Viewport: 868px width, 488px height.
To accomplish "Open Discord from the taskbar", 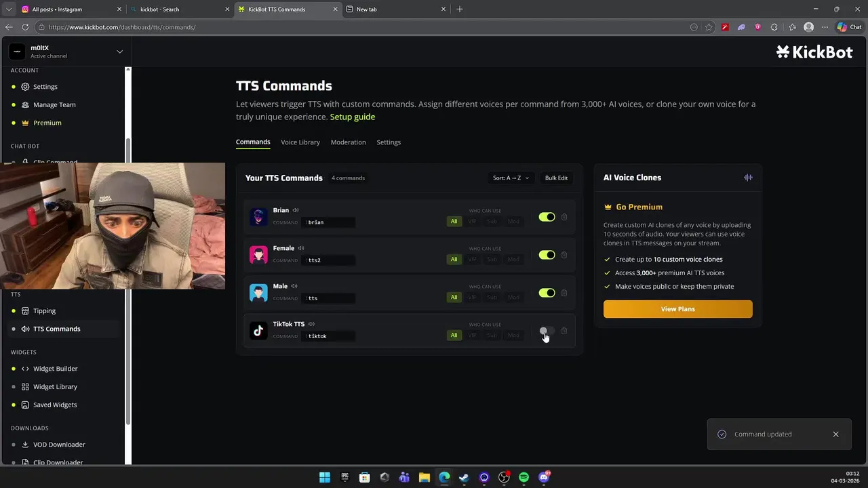I will 544,477.
